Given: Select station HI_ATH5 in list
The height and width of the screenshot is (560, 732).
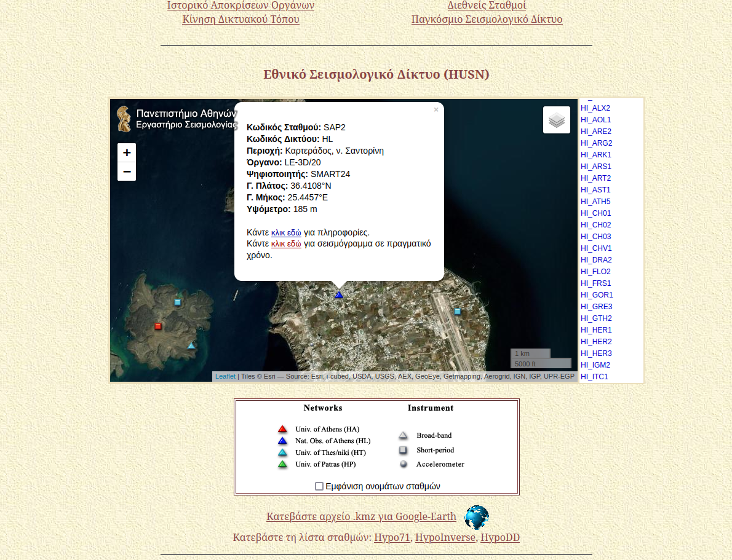Looking at the screenshot, I should pos(595,201).
